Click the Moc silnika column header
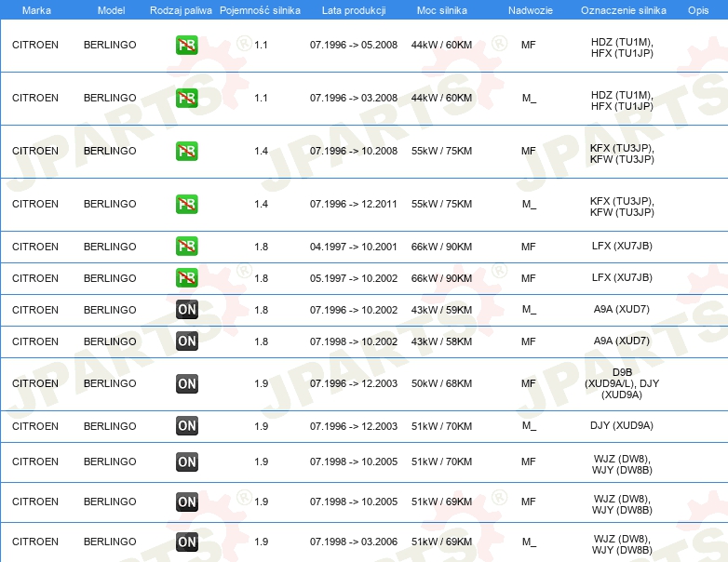This screenshot has height=562, width=728. tap(441, 9)
